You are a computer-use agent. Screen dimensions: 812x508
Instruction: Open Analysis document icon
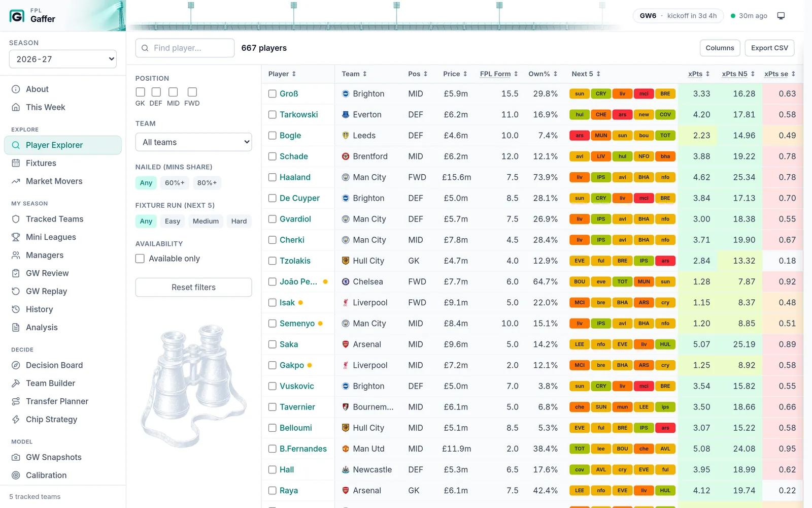(x=16, y=328)
